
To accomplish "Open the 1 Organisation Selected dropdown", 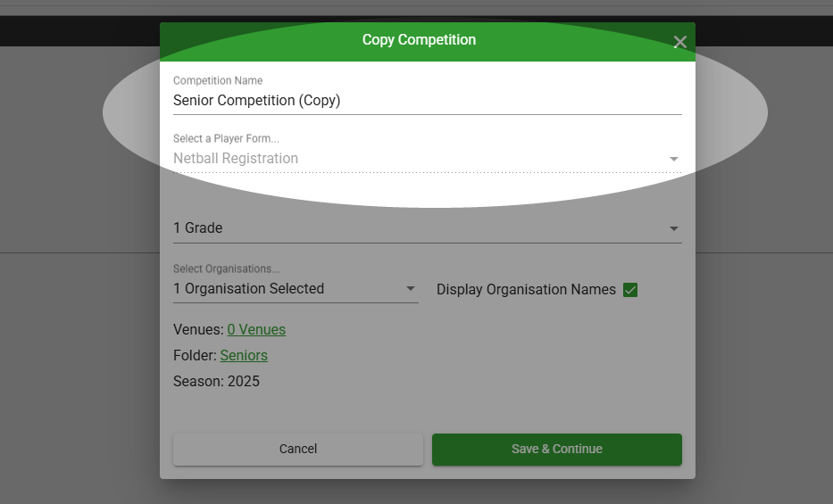I will (x=286, y=289).
